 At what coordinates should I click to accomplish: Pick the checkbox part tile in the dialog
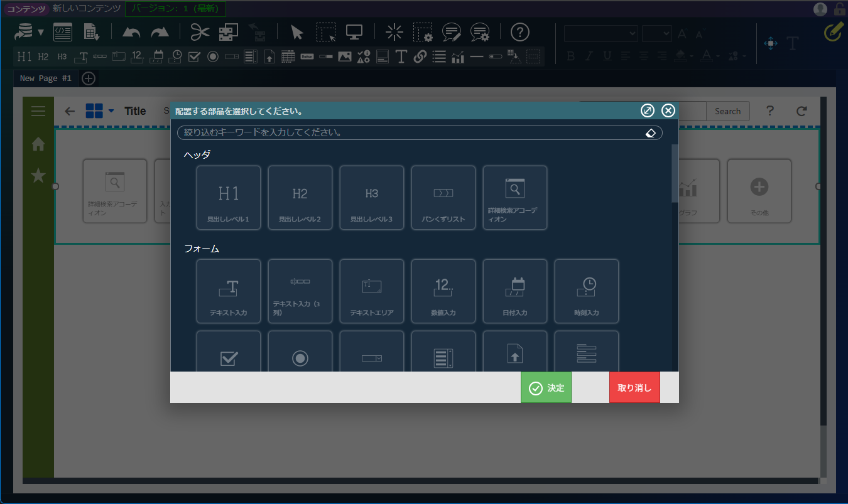pos(229,351)
